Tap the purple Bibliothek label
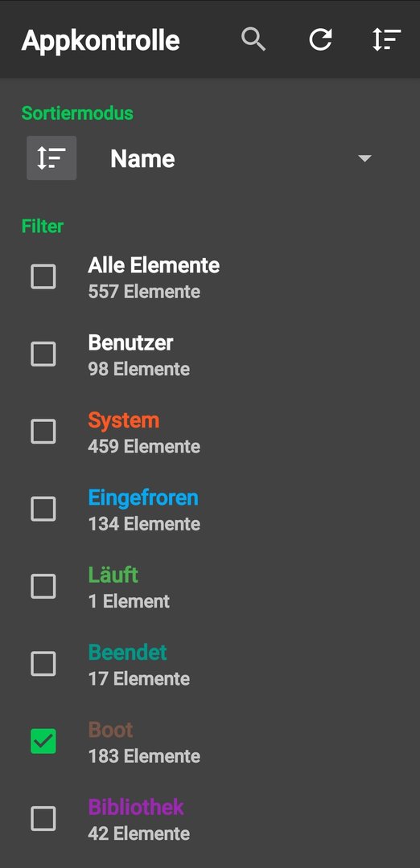 pyautogui.click(x=136, y=808)
